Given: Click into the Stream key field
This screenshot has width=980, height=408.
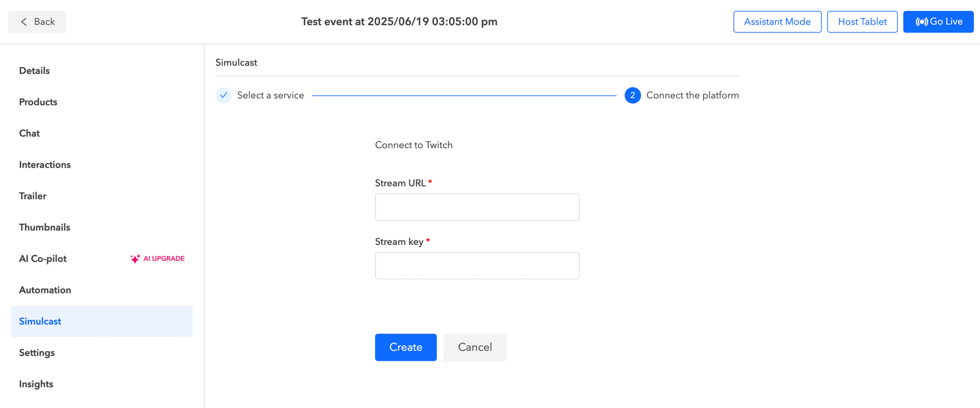Looking at the screenshot, I should [477, 266].
